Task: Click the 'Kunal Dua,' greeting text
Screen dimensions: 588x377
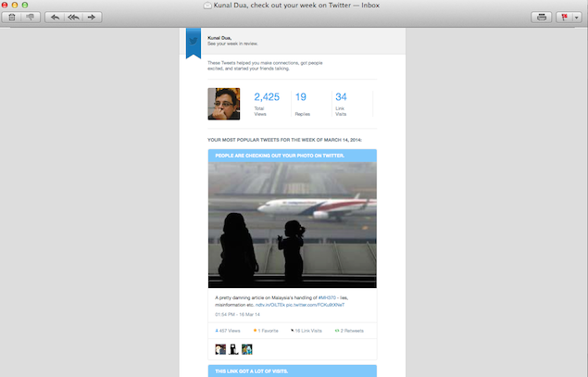Action: click(219, 38)
